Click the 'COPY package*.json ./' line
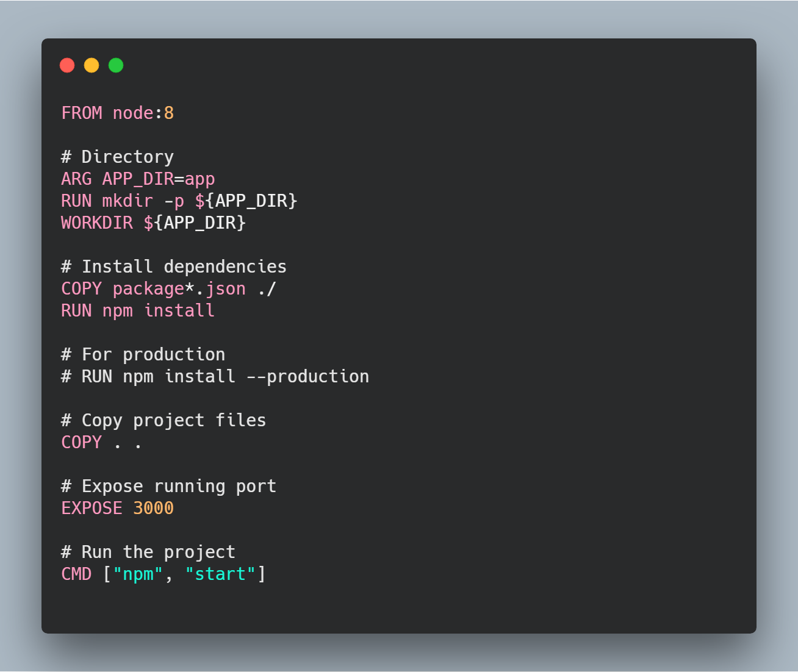The width and height of the screenshot is (798, 672). click(x=168, y=288)
